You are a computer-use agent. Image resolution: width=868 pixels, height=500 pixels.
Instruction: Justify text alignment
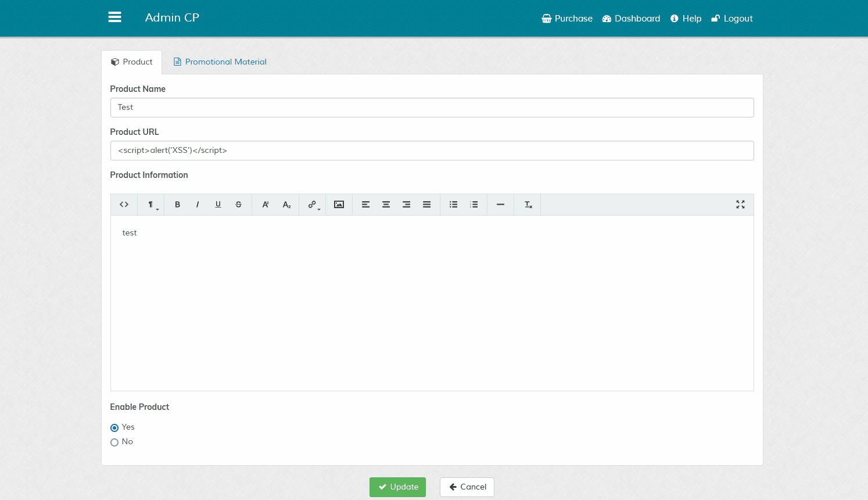pyautogui.click(x=426, y=205)
